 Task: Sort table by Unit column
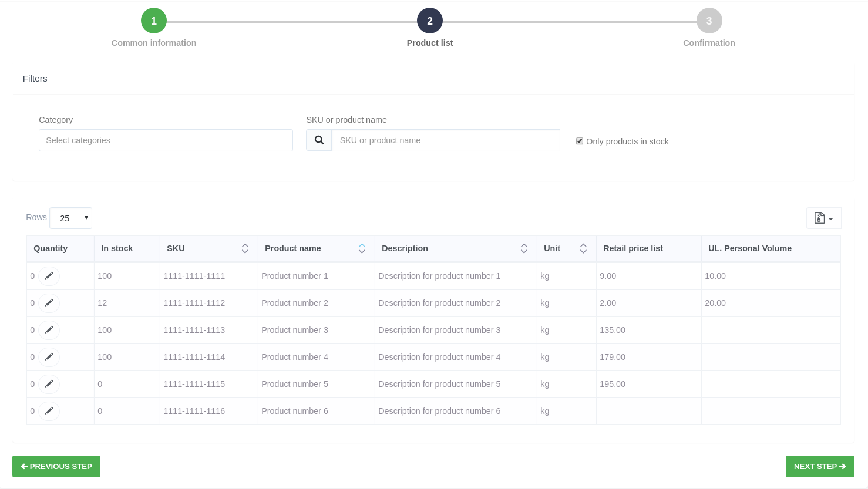click(x=583, y=248)
